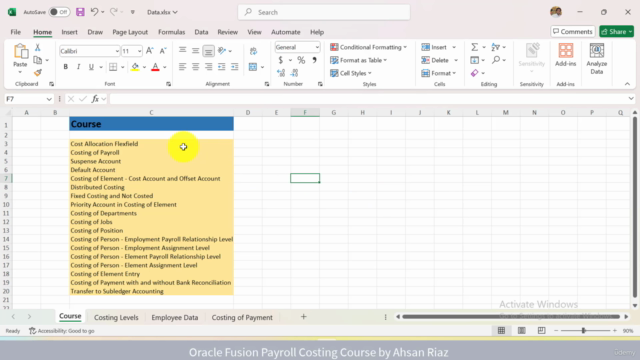The height and width of the screenshot is (360, 640).
Task: Open the Costing Levels sheet tab
Action: pyautogui.click(x=116, y=317)
